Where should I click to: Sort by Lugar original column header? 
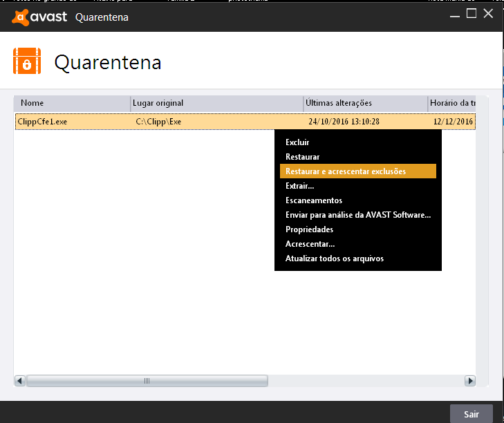tap(217, 103)
